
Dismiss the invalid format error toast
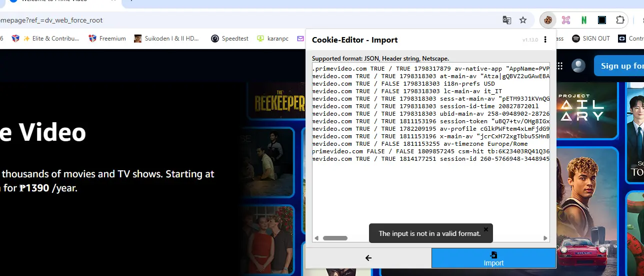486,229
